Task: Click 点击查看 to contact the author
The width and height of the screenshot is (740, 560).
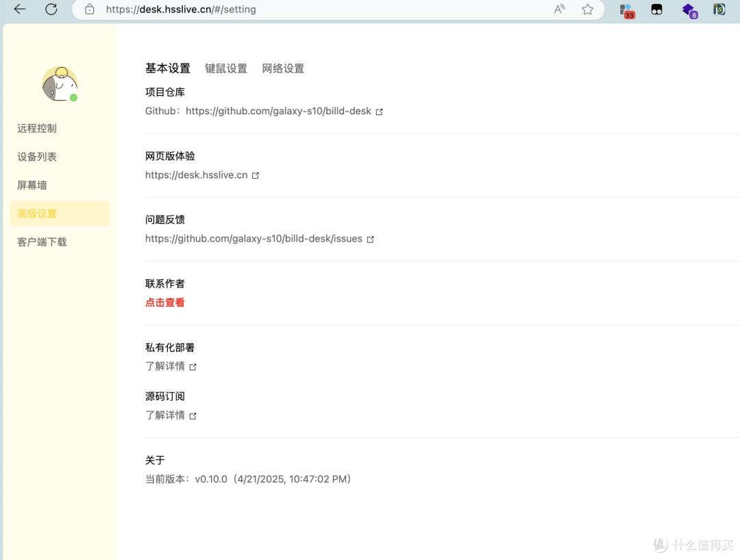Action: point(164,303)
